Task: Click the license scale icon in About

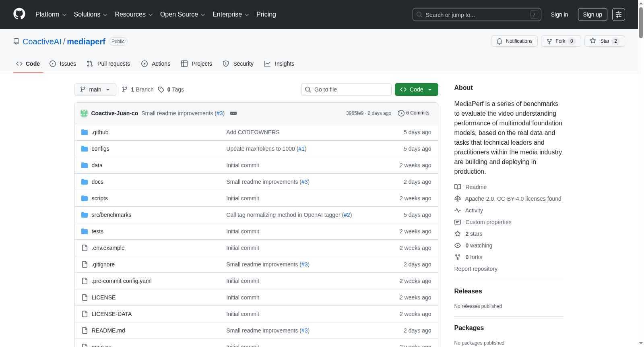Action: click(x=458, y=199)
